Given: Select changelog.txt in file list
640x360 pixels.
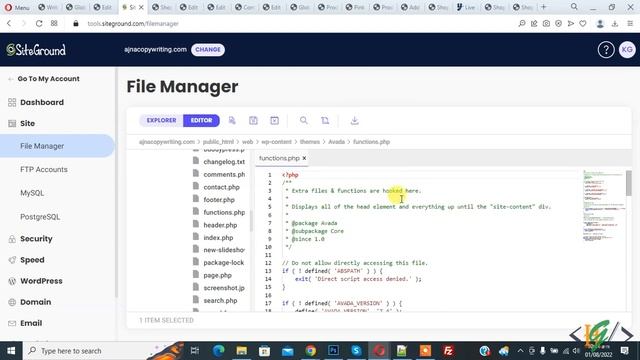Looking at the screenshot, I should coord(224,162).
